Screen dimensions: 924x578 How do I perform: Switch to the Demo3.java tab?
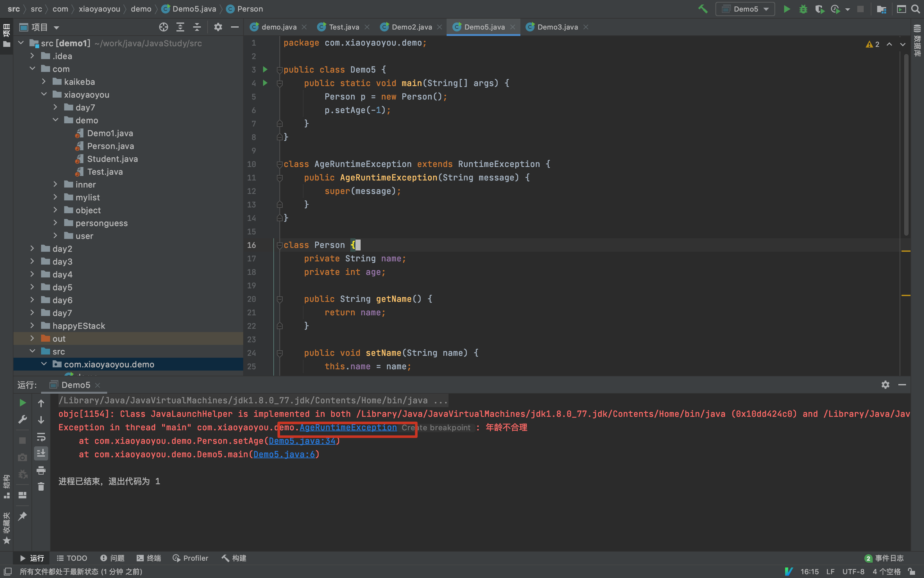click(x=558, y=27)
